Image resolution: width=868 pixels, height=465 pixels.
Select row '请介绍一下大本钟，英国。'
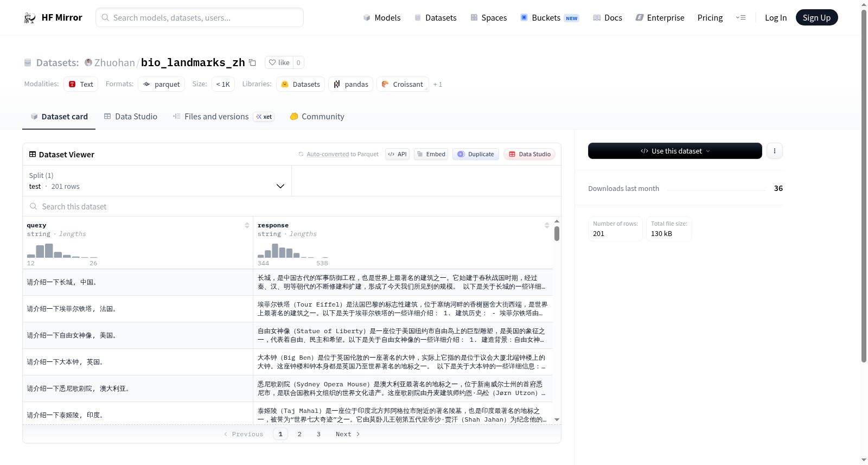288,362
